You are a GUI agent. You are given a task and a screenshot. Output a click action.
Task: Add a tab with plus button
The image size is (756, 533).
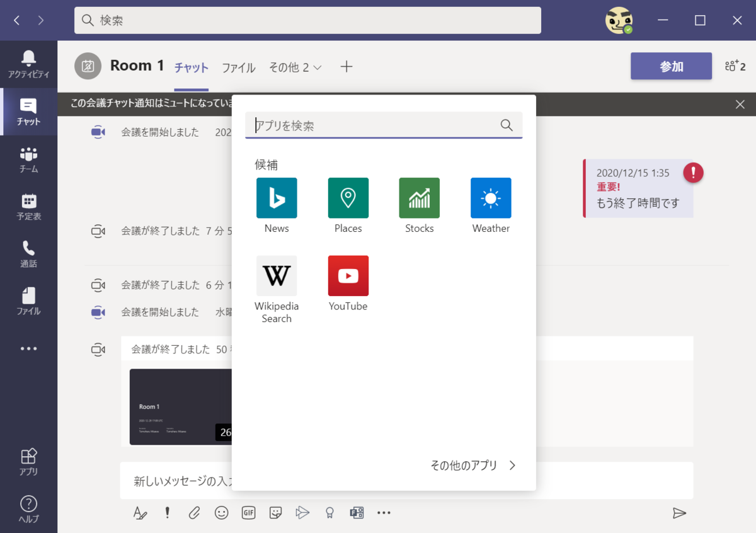[x=346, y=66]
